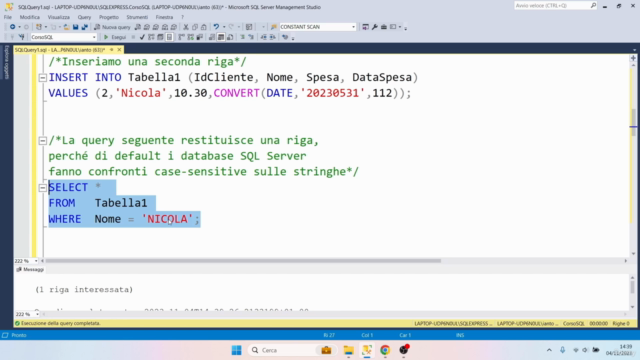Viewport: 640px width, 360px height.
Task: Click the Cut scissors icon
Action: [186, 27]
